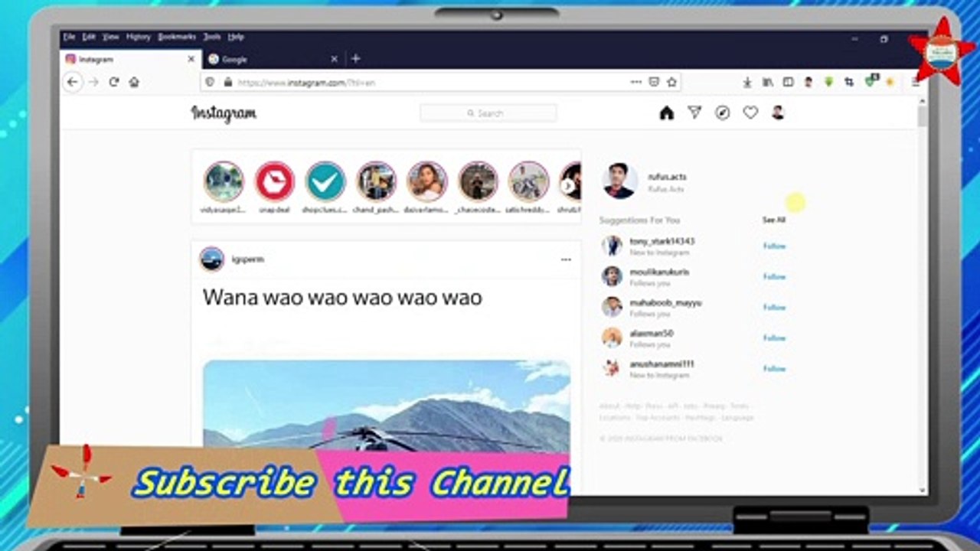This screenshot has height=551, width=980.
Task: Close the Instagram tab
Action: [191, 59]
